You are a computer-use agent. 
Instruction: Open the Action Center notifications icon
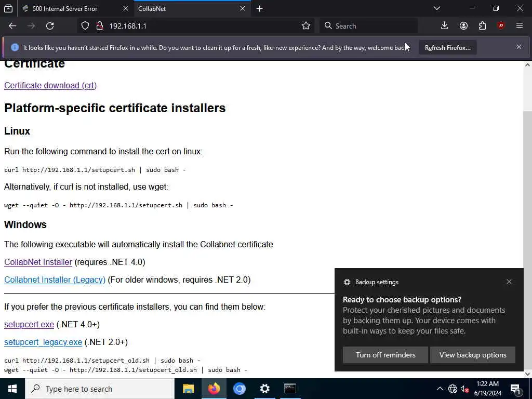point(515,389)
